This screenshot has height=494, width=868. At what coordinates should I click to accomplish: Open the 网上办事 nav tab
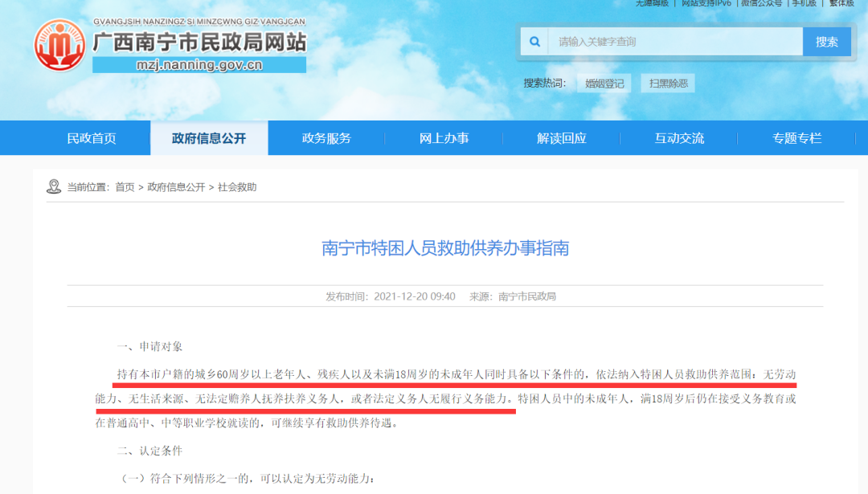(x=444, y=138)
